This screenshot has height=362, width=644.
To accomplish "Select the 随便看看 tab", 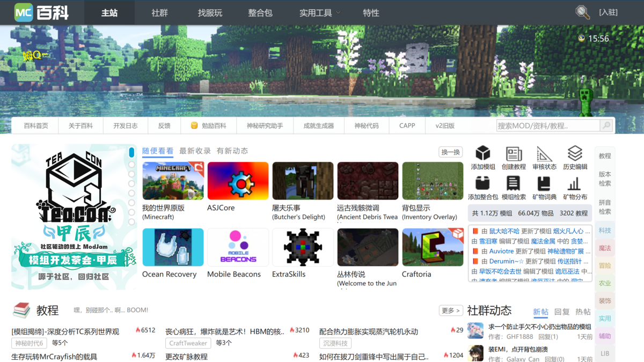I will (158, 151).
